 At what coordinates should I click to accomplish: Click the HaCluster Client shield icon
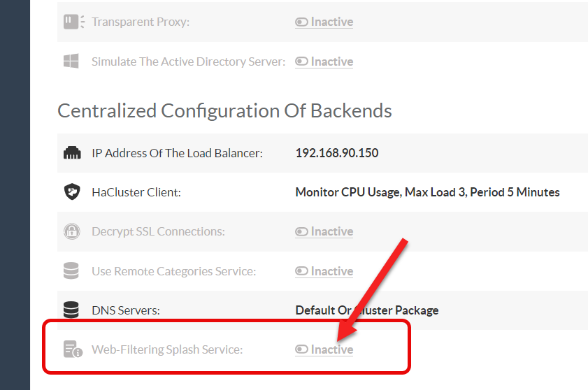[x=71, y=192]
